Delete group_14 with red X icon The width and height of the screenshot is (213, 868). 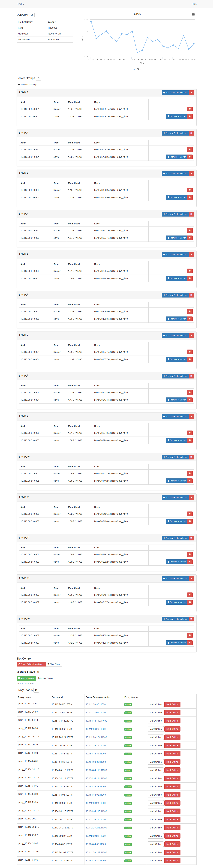click(191, 619)
